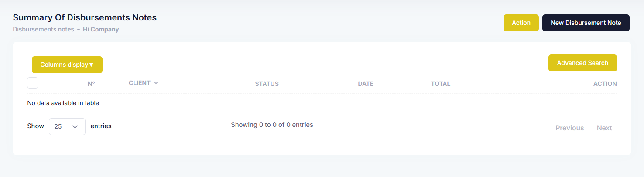Viewport: 644px width, 177px height.
Task: Click the 'Showing 0 to 0 of 0 entries' text
Action: (272, 125)
